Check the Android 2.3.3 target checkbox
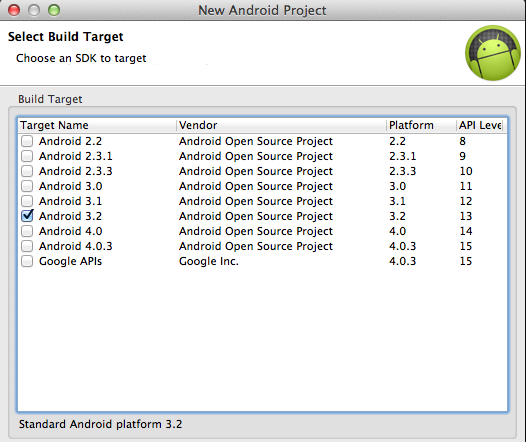The height and width of the screenshot is (442, 526). pos(27,171)
